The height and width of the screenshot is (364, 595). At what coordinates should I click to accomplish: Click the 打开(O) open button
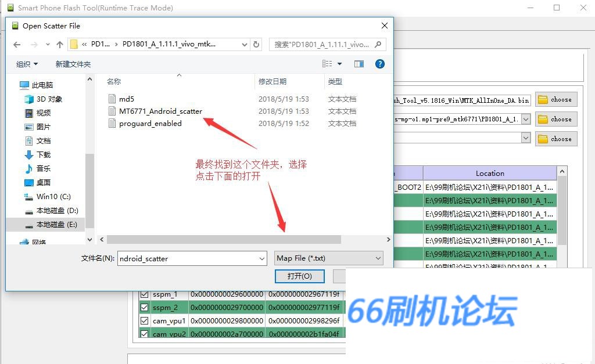[x=300, y=276]
